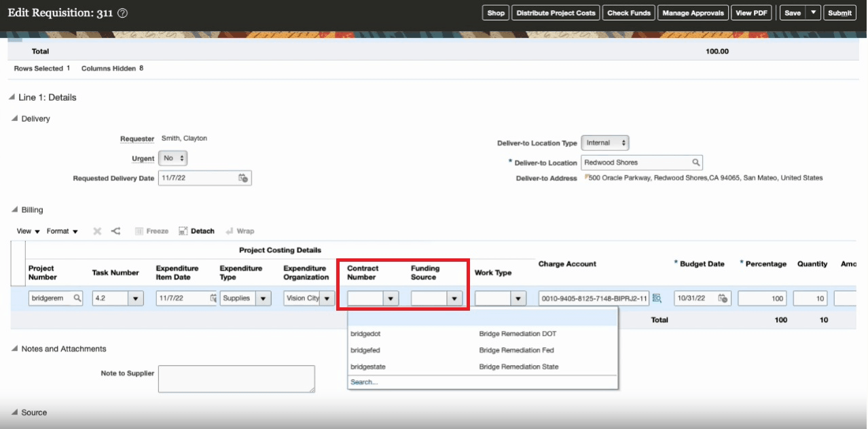Detach the Billing table
Image resolution: width=868 pixels, height=429 pixels.
tap(196, 230)
